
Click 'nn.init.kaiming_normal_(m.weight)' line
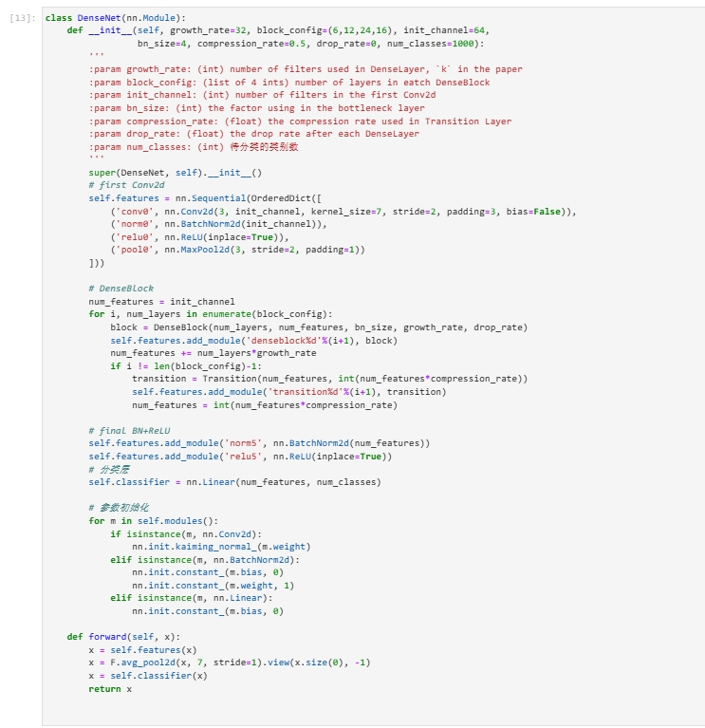tap(221, 547)
